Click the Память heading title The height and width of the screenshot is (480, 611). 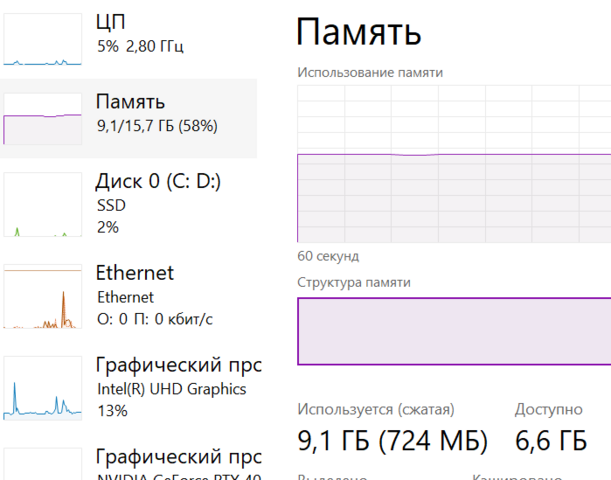[x=360, y=33]
